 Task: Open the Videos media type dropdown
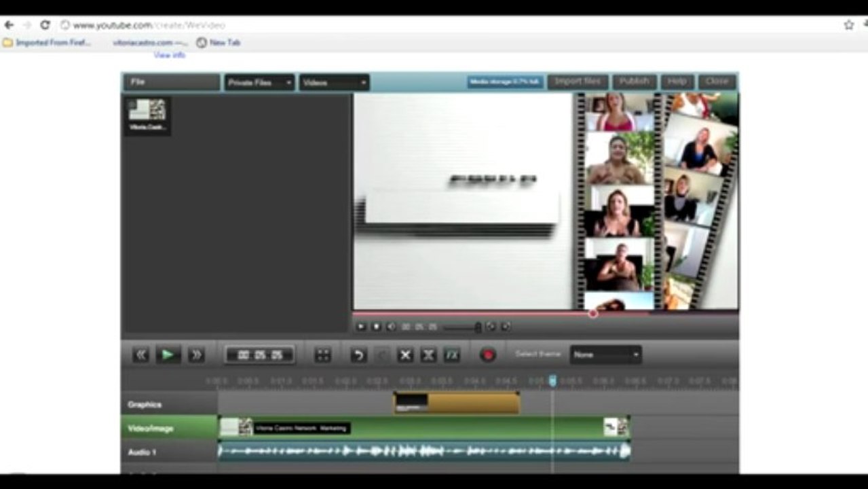tap(334, 82)
